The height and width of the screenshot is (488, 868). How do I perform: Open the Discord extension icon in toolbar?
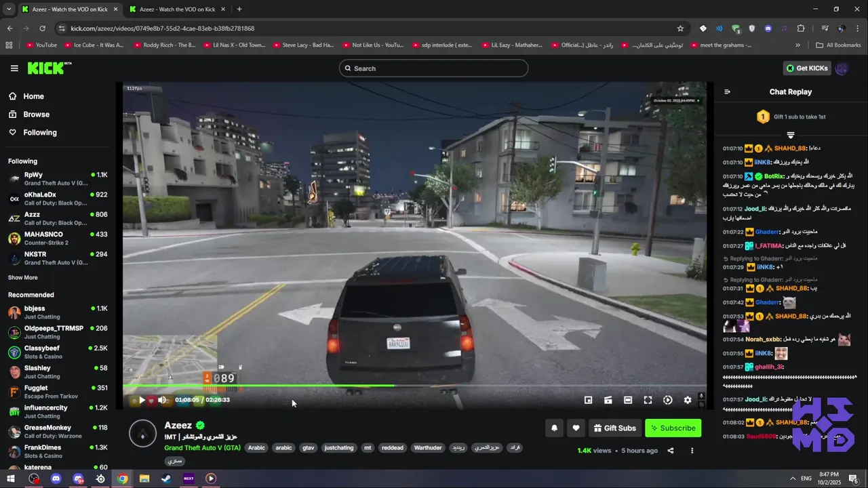tap(768, 28)
